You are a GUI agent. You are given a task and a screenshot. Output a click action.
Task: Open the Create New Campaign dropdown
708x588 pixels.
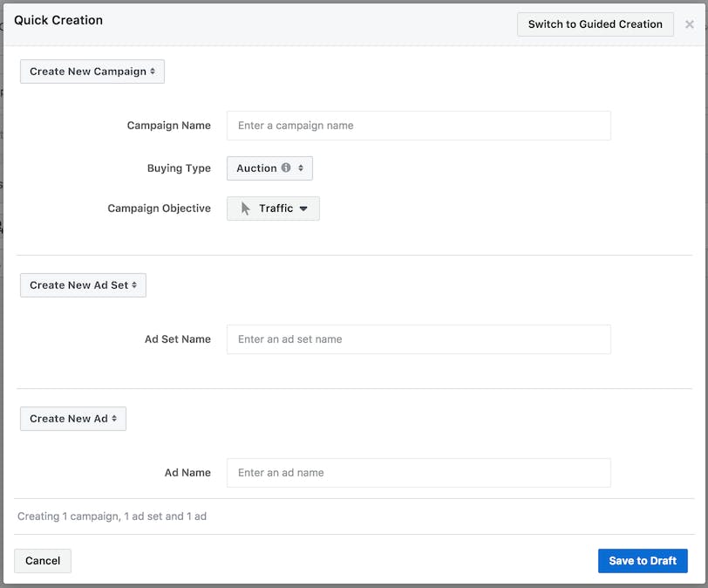pos(92,72)
